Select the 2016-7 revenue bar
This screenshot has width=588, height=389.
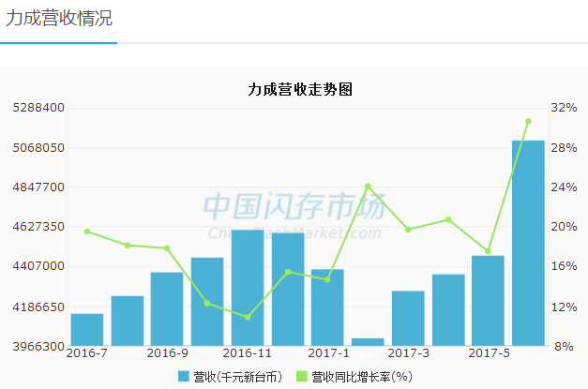click(x=87, y=329)
